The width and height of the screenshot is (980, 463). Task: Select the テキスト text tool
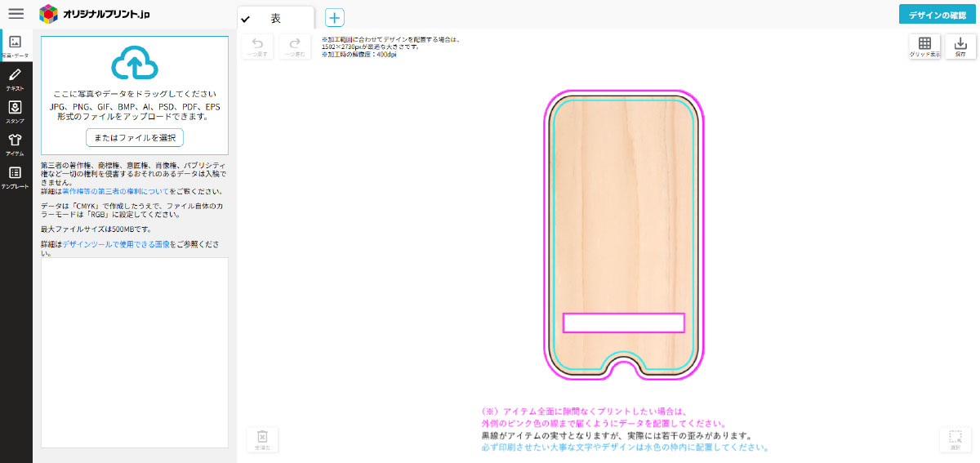click(x=16, y=78)
